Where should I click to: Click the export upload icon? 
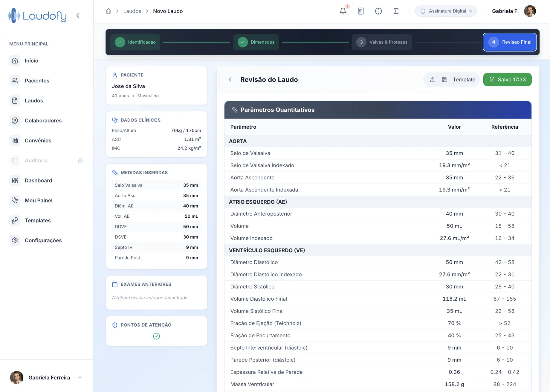[x=433, y=80]
